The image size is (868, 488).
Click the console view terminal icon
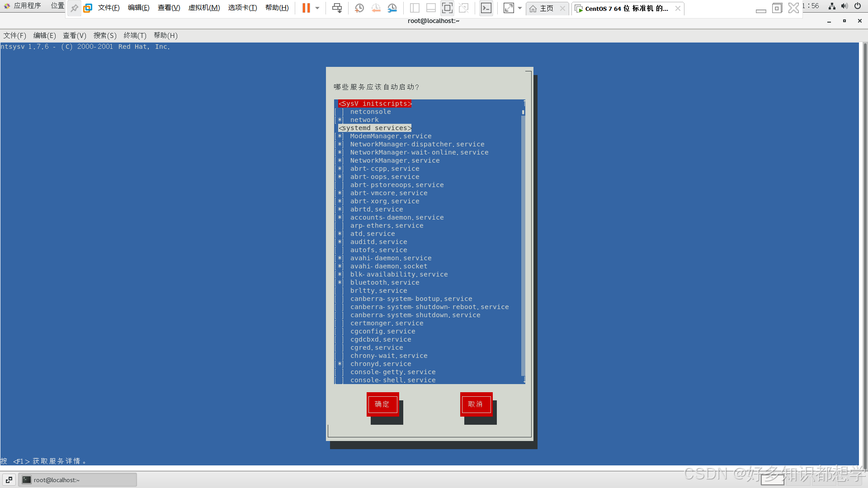pyautogui.click(x=486, y=8)
